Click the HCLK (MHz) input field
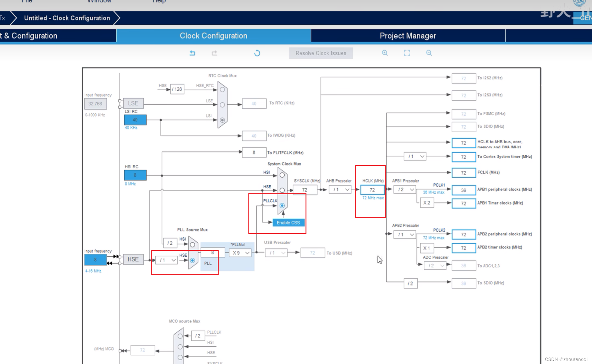 372,190
